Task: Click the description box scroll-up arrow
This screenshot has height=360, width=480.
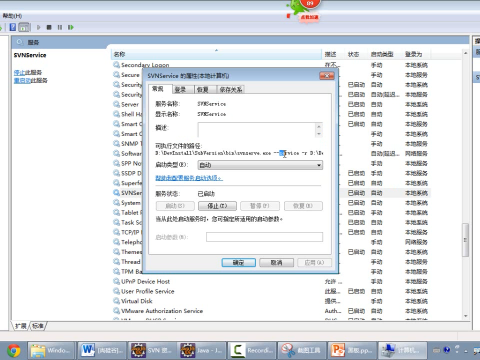Action: click(319, 126)
